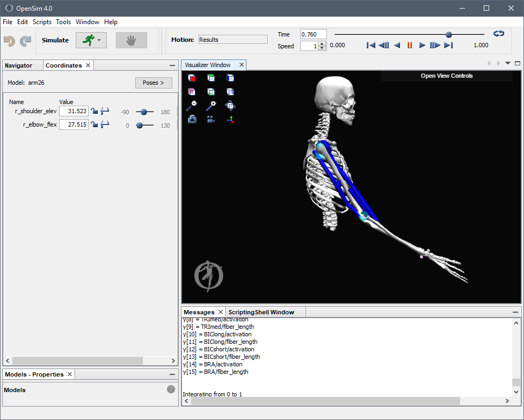Close the Messages tab
The height and width of the screenshot is (420, 524).
pyautogui.click(x=221, y=312)
